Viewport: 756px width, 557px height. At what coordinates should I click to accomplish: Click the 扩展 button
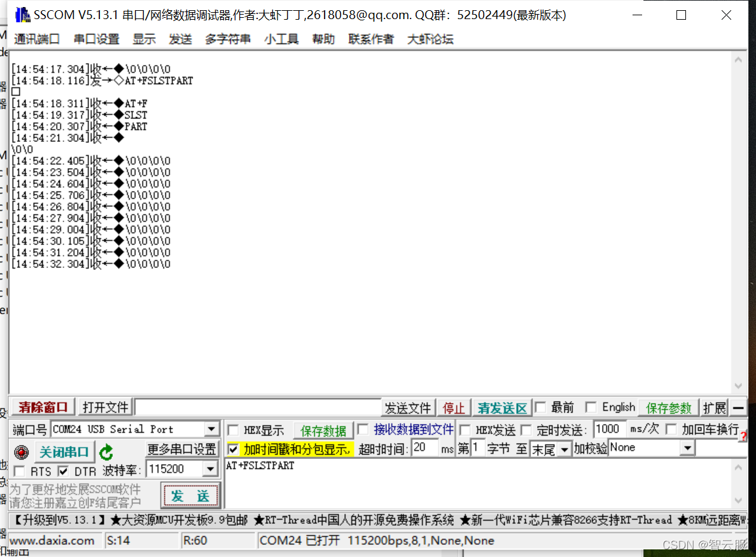coord(715,408)
